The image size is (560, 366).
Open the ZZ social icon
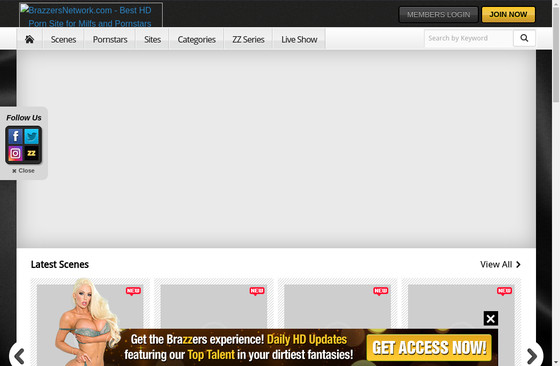[31, 153]
